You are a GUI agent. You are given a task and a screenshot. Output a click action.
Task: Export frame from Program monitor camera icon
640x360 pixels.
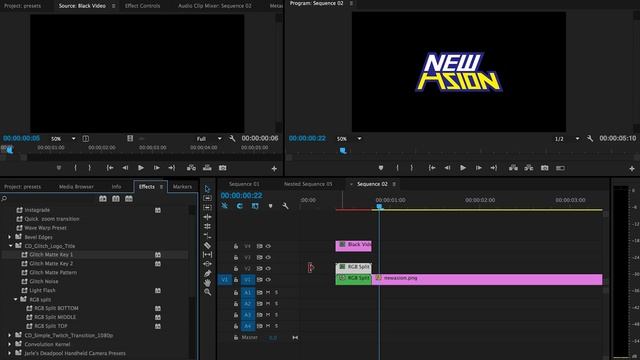(x=544, y=168)
